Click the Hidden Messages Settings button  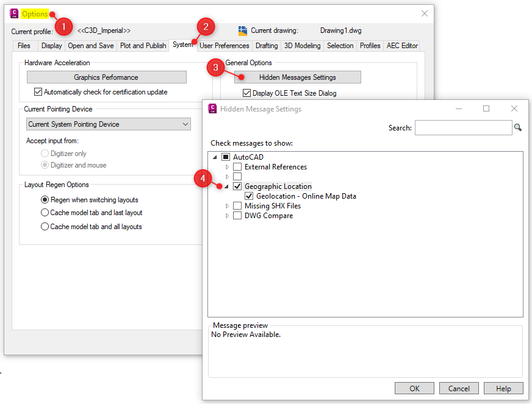[x=298, y=77]
